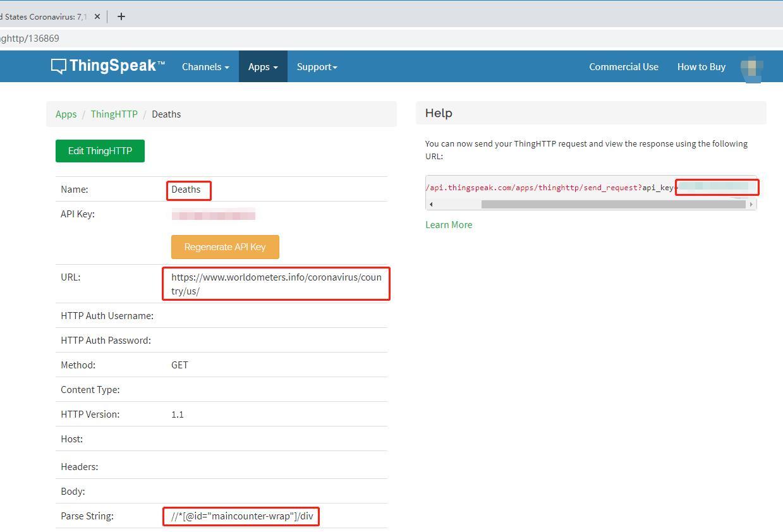Screen dimensions: 783x532
Task: Click Regenerate API Key button
Action: point(225,247)
